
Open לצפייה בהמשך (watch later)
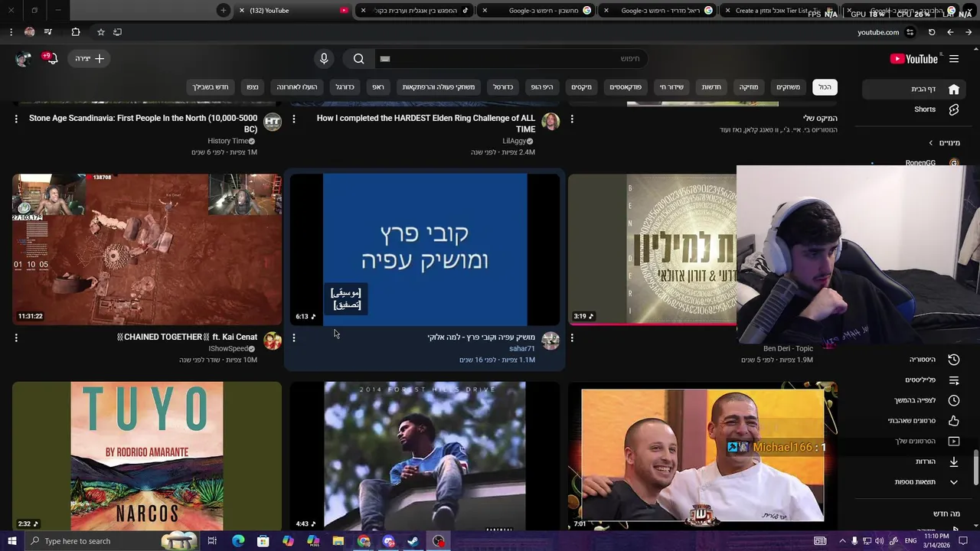pyautogui.click(x=915, y=400)
